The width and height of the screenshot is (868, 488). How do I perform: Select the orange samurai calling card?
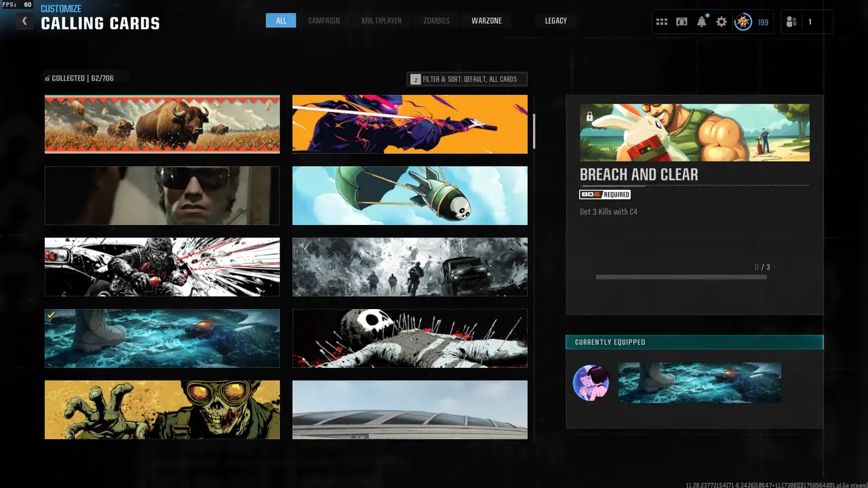410,124
